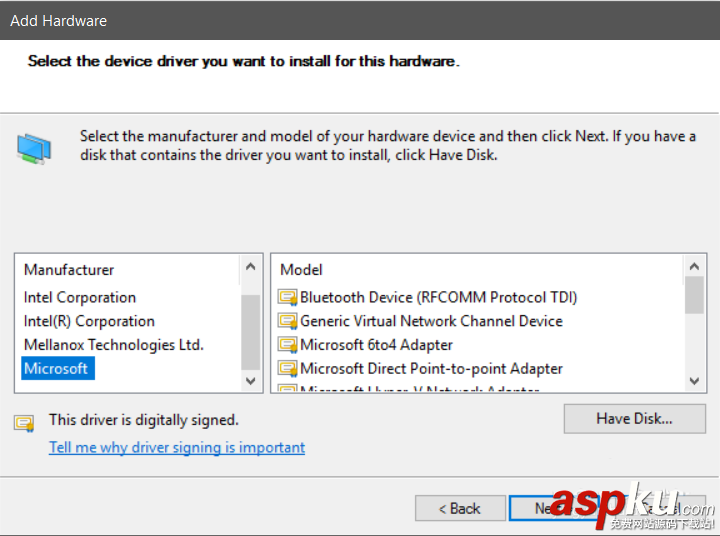
Task: Click the digitally signed certificate icon
Action: click(x=24, y=422)
